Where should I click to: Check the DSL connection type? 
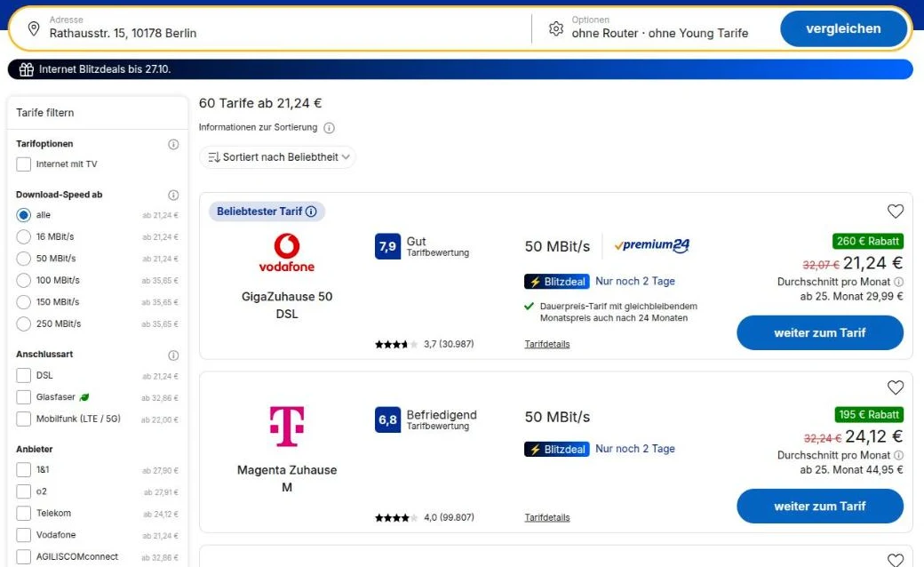pos(24,375)
